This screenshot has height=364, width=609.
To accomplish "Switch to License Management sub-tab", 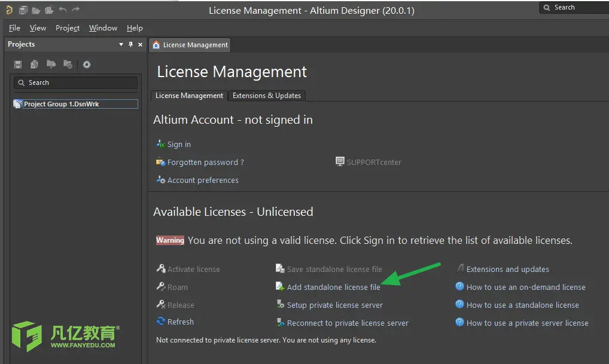I will tap(189, 96).
